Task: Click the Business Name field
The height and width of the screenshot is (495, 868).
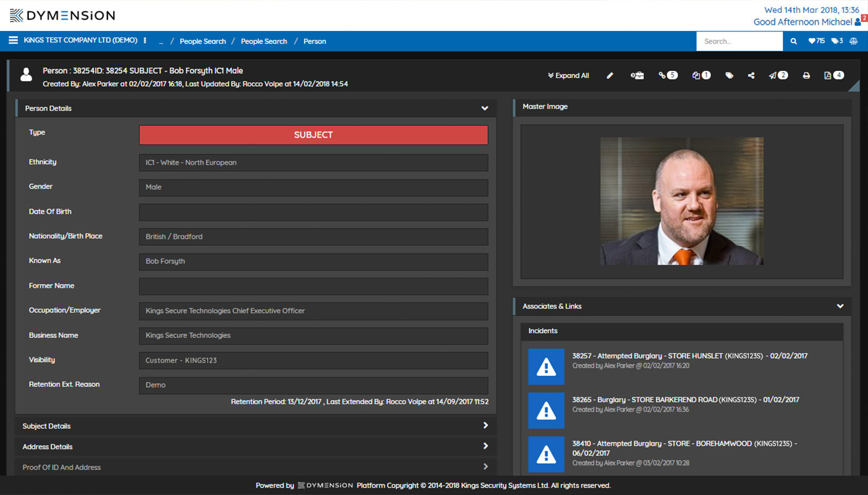Action: coord(314,336)
